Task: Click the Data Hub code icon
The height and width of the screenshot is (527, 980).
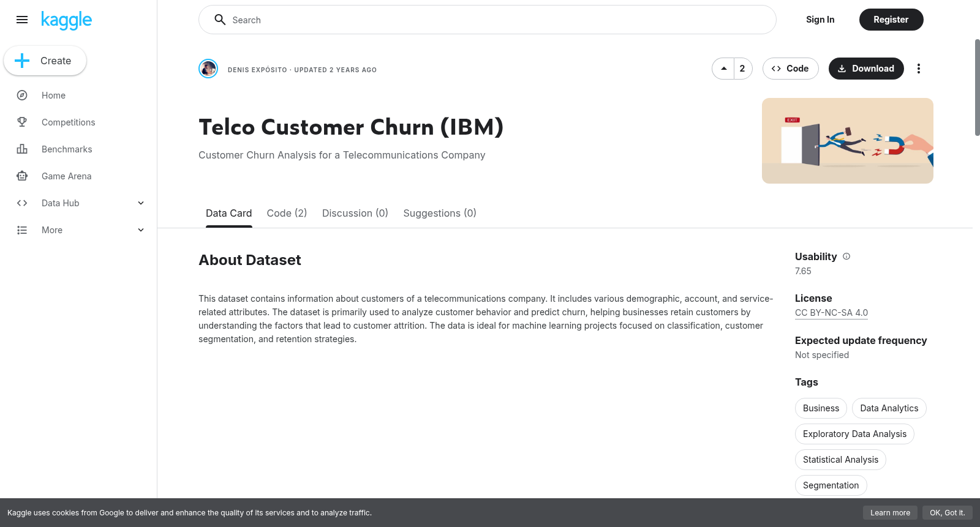Action: pyautogui.click(x=22, y=203)
